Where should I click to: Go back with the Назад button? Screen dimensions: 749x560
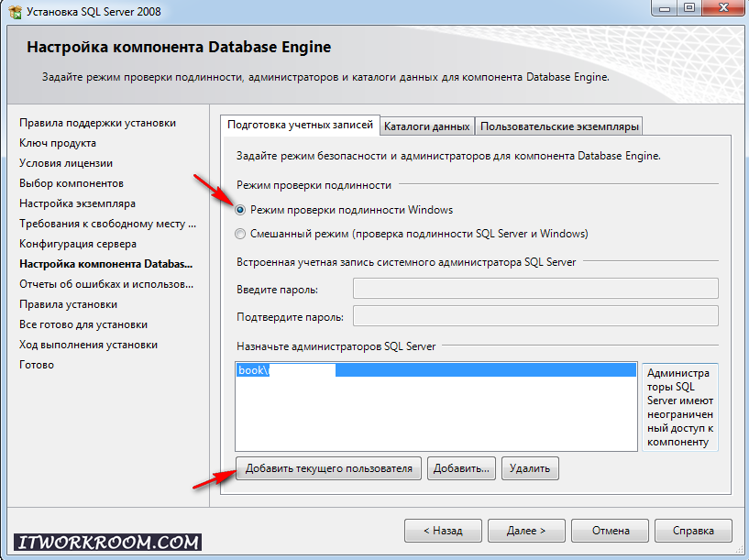coord(444,531)
